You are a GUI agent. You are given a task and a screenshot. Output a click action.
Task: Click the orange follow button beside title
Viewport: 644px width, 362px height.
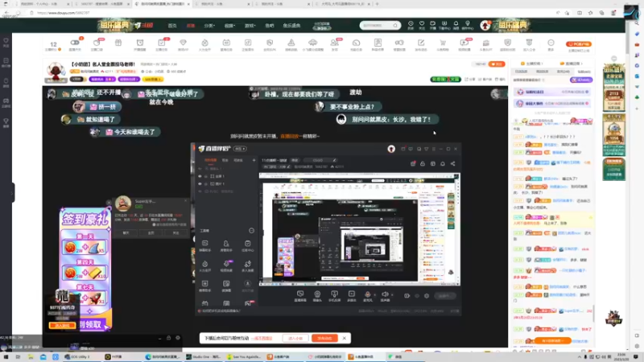[497, 64]
